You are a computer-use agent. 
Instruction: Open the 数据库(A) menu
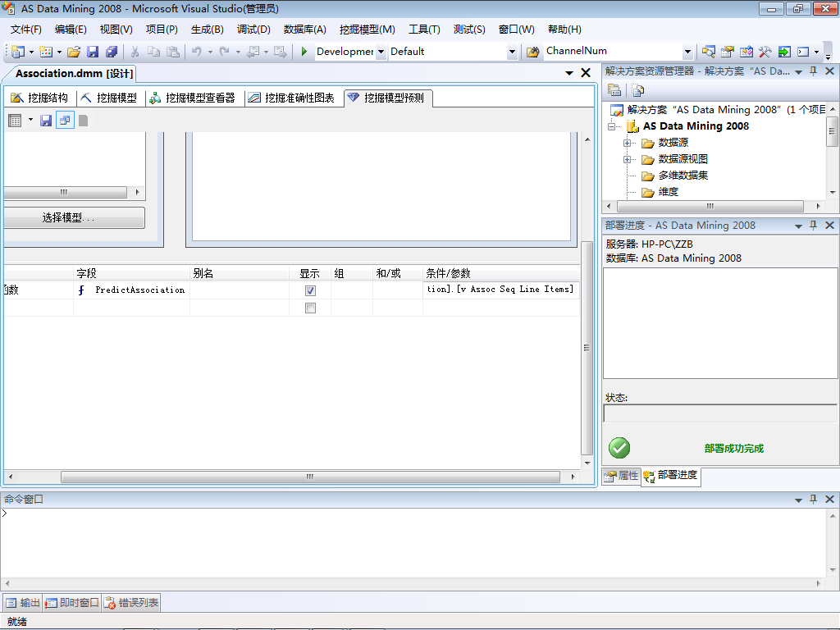(x=305, y=30)
